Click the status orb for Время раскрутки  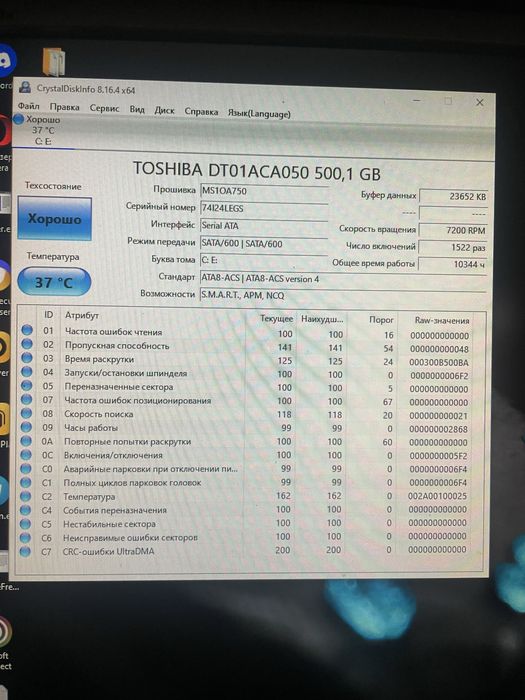point(27,358)
